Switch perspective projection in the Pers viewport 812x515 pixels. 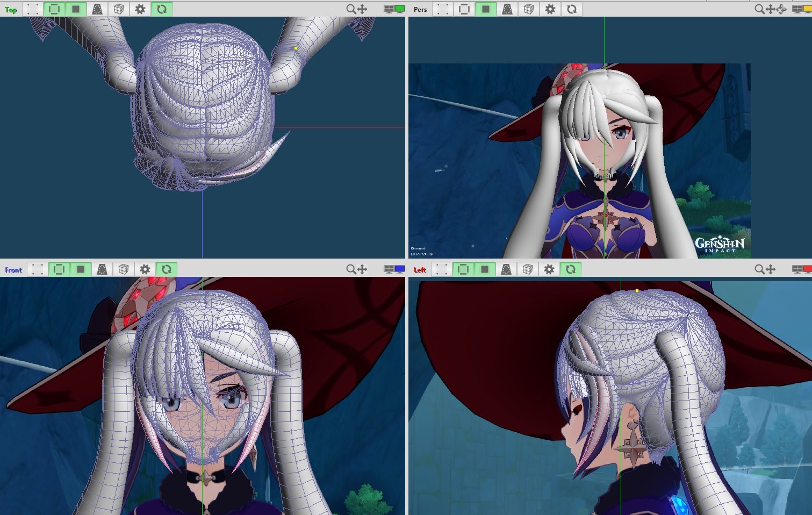(507, 9)
